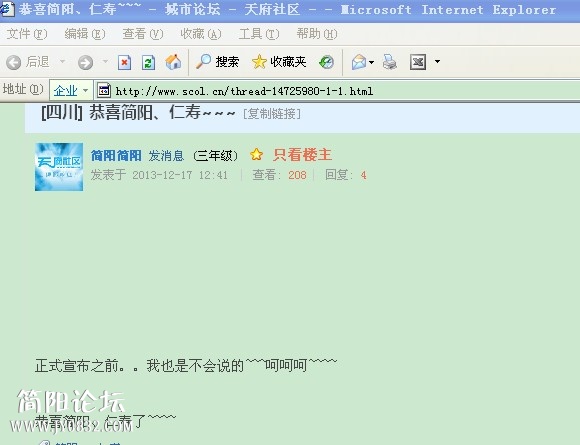Click the Back arrow icon
Screen dimensions: 580x445
(x=14, y=62)
